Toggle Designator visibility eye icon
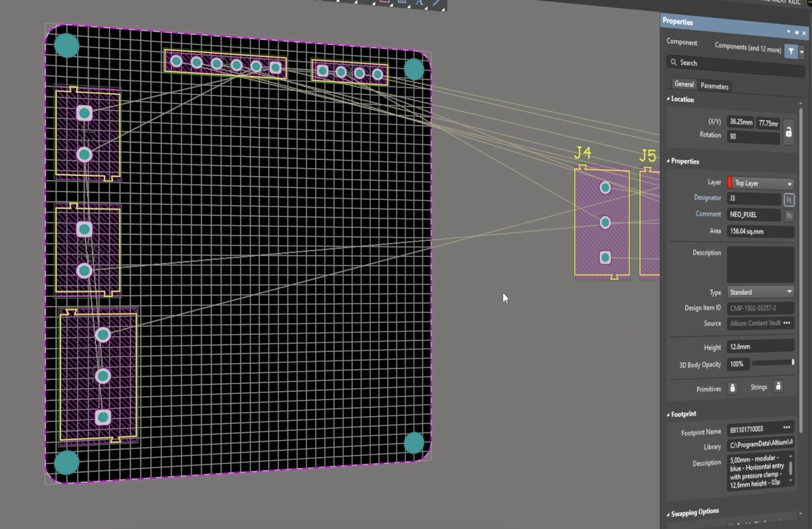This screenshot has width=812, height=529. click(x=789, y=200)
